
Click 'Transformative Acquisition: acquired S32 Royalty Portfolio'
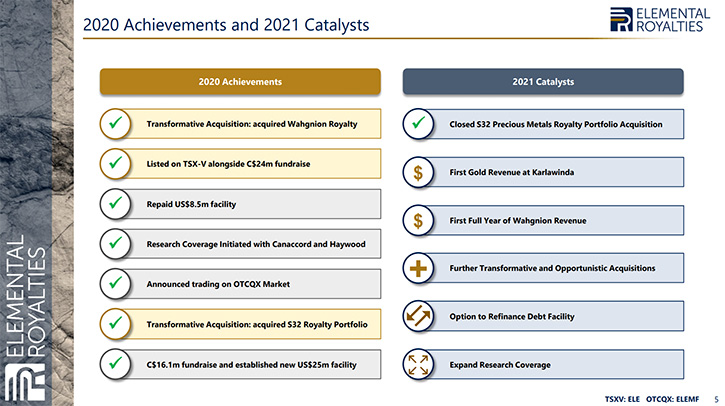pyautogui.click(x=257, y=324)
